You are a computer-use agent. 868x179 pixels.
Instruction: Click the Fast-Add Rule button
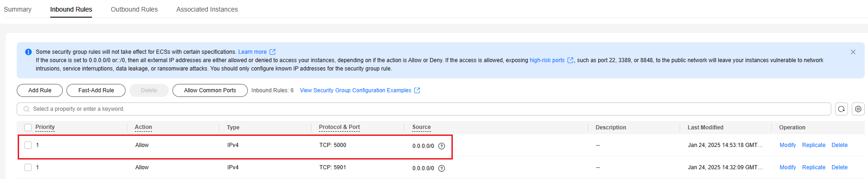(96, 90)
